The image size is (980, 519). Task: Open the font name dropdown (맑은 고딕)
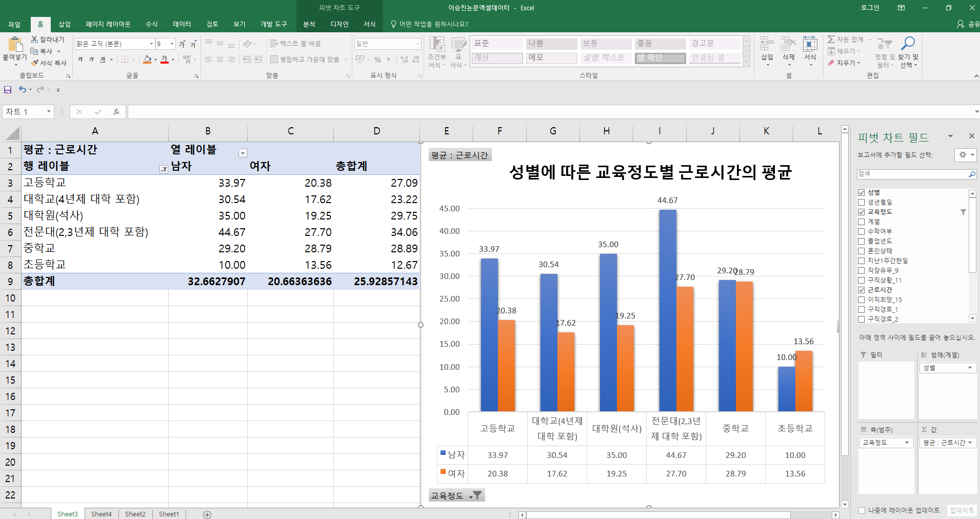coord(151,44)
